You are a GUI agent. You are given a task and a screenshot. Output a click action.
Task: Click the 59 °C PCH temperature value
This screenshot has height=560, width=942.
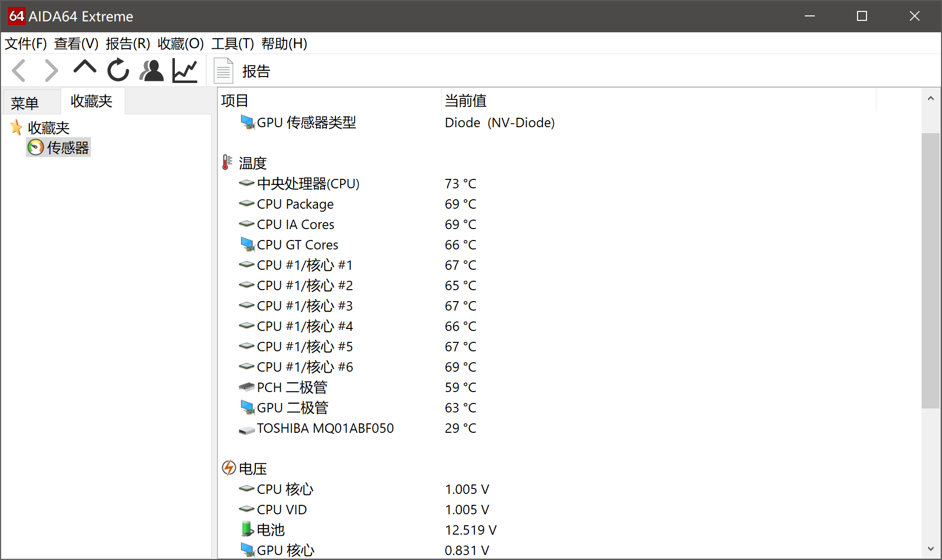tap(461, 387)
